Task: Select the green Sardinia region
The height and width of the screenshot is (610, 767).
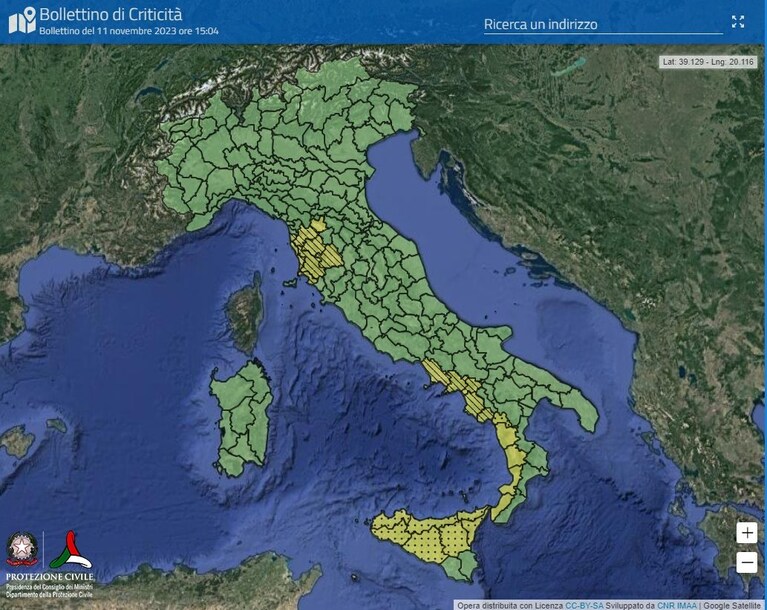Action: [242, 418]
